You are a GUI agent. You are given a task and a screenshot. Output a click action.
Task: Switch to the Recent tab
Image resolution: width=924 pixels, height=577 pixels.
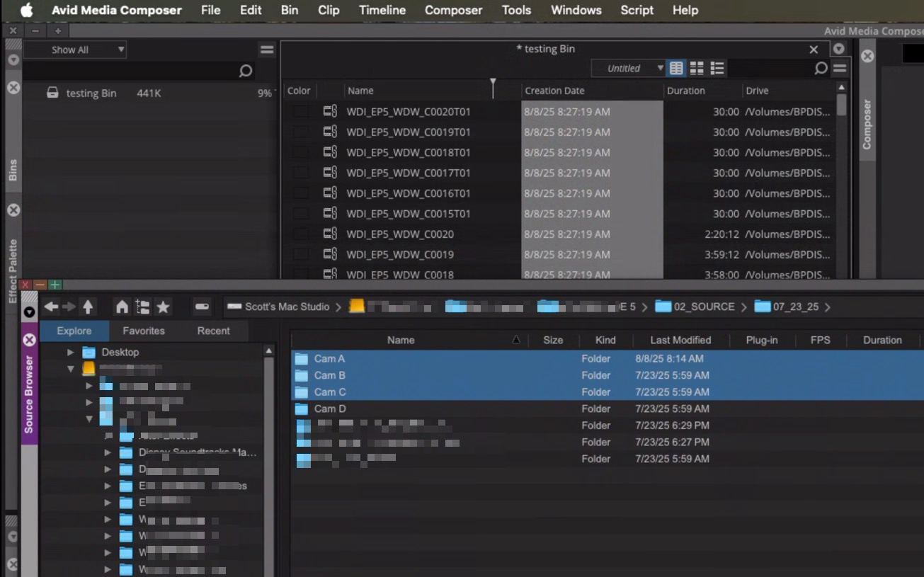coord(213,331)
